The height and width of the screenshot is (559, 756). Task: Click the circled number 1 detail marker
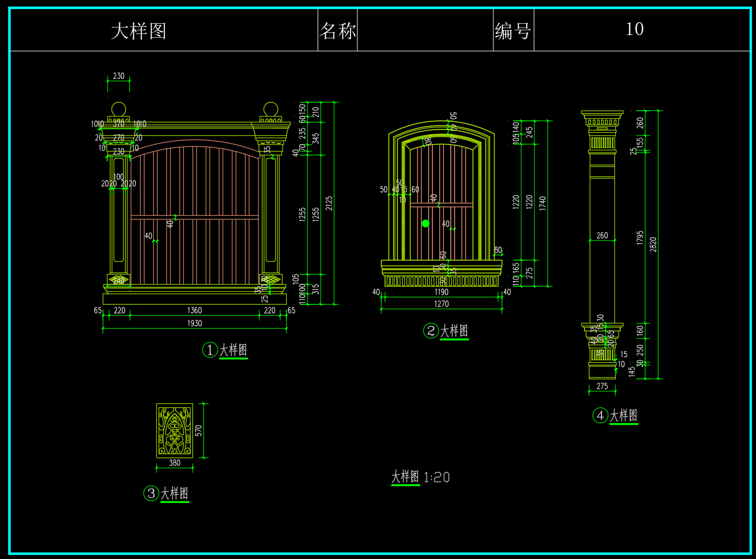coord(210,350)
